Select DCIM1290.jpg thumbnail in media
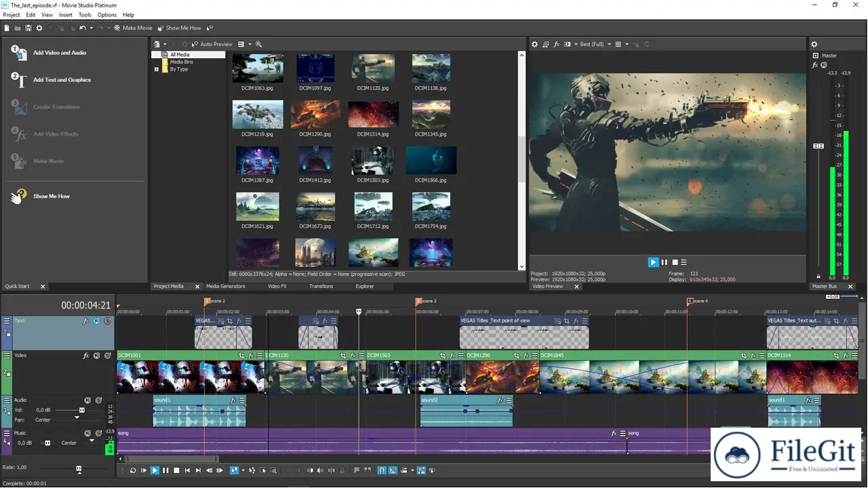Viewport: 868px width, 488px height. click(x=315, y=115)
